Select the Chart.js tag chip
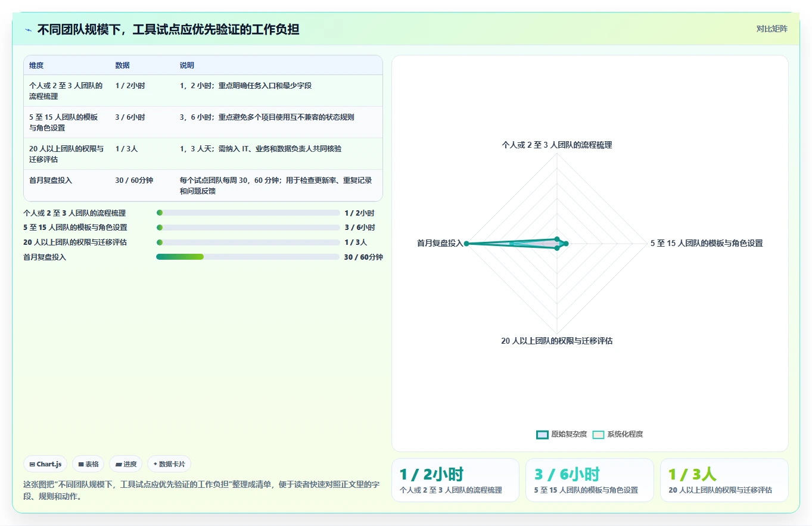Viewport: 812px width, 526px height. tap(45, 464)
